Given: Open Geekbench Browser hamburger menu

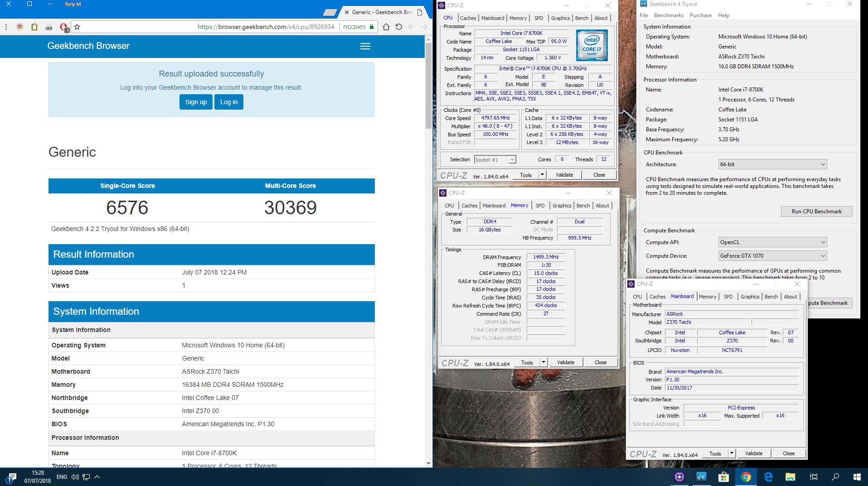Looking at the screenshot, I should tap(365, 46).
